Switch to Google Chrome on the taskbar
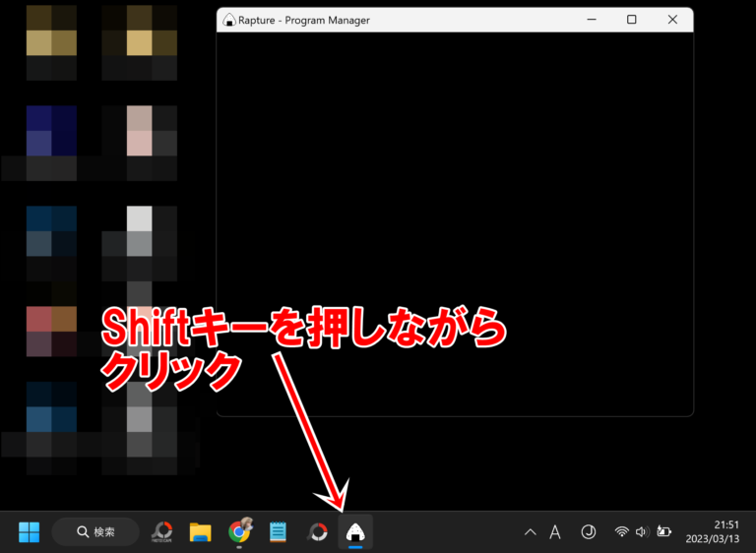 (239, 531)
